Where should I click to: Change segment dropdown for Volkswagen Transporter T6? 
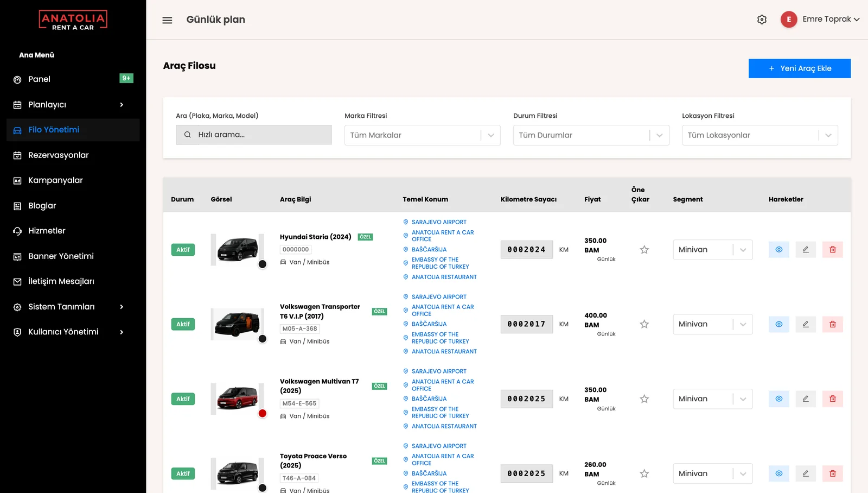[x=712, y=324]
